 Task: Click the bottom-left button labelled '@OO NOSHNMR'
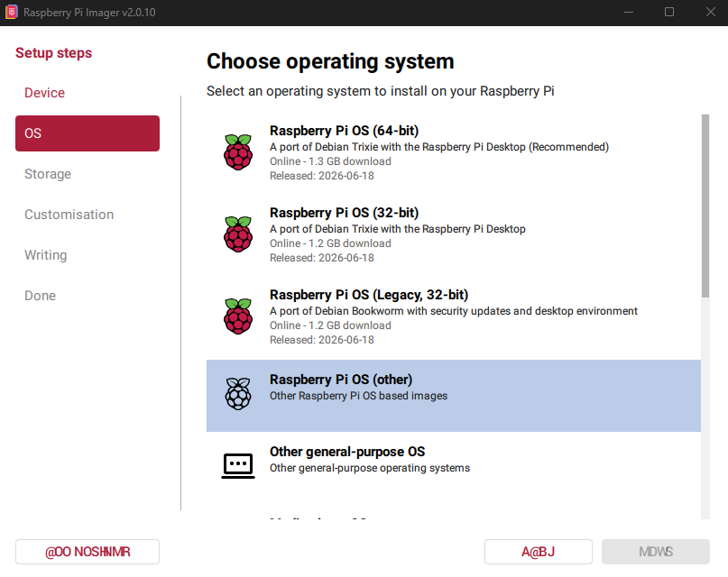point(88,552)
